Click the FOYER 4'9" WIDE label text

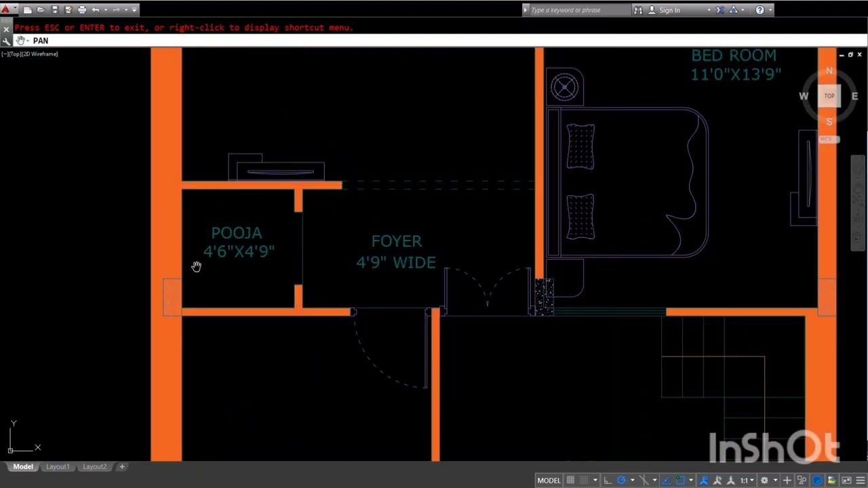(x=396, y=251)
